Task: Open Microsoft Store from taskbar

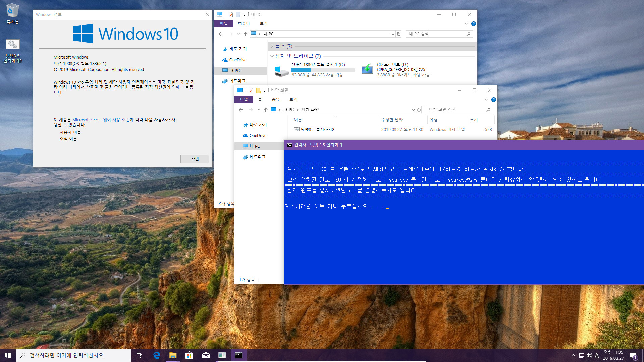Action: point(189,355)
